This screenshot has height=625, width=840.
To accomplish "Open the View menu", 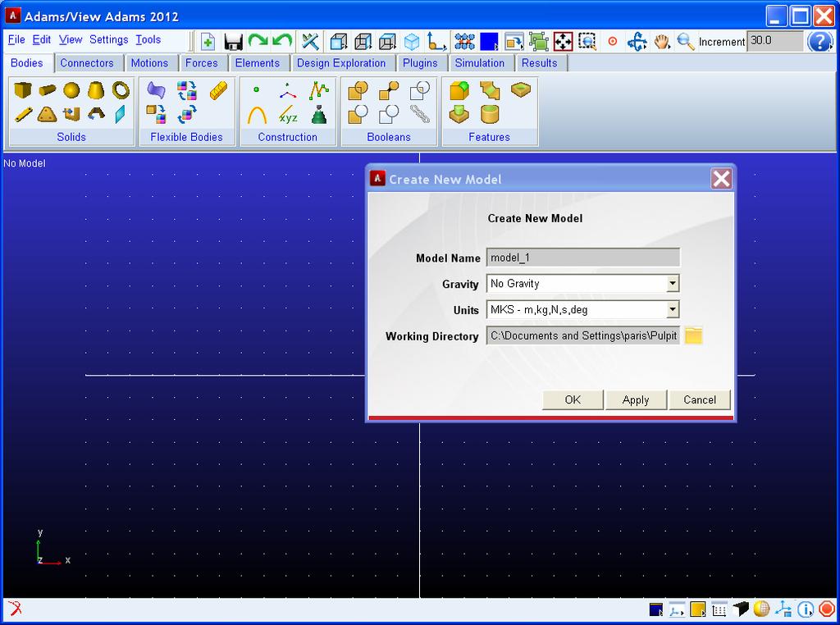I will [71, 39].
